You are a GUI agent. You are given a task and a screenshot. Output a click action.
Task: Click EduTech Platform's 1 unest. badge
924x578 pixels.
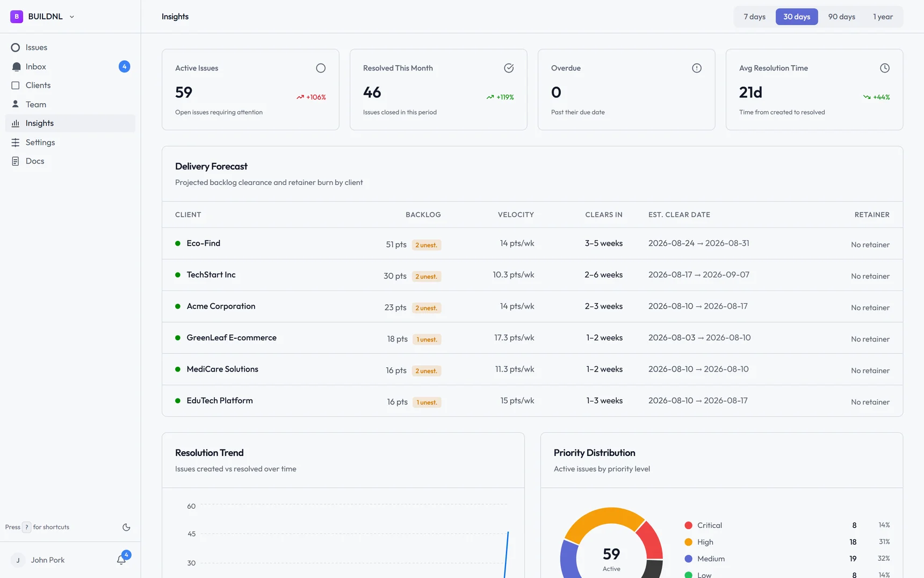(427, 402)
